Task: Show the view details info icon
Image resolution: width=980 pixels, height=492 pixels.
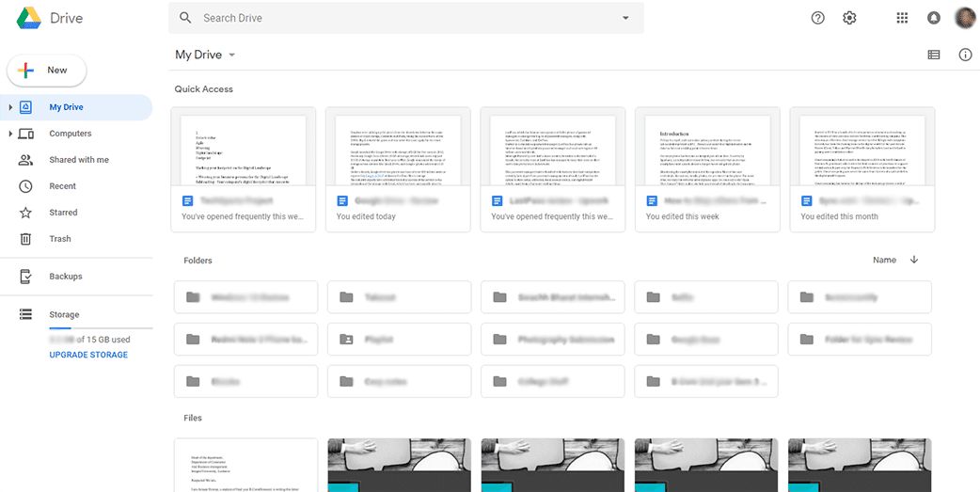Action: point(965,55)
